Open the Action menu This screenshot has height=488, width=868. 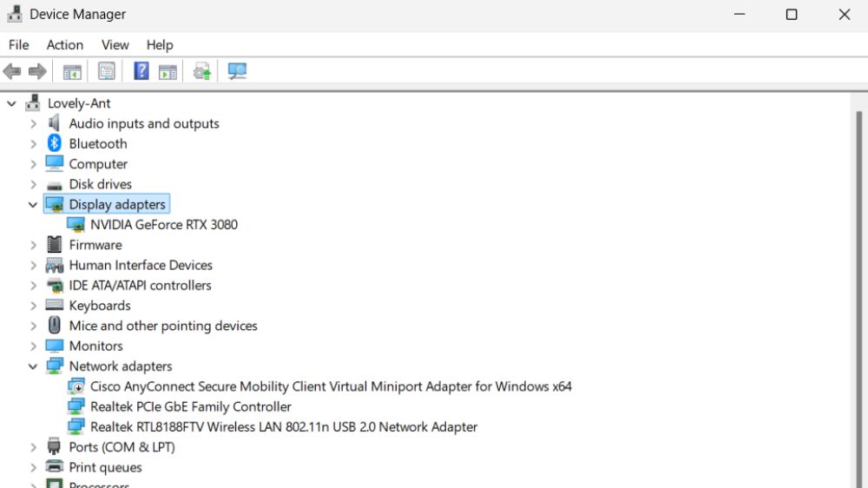65,45
